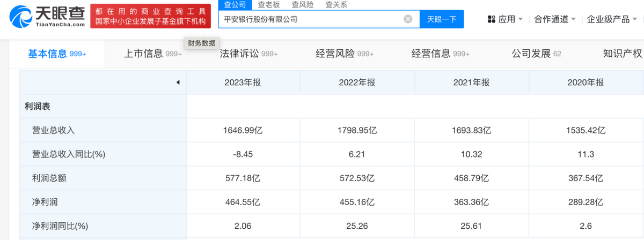Click the 1646.99亿 revenue cell
644x240 pixels.
coord(243,130)
